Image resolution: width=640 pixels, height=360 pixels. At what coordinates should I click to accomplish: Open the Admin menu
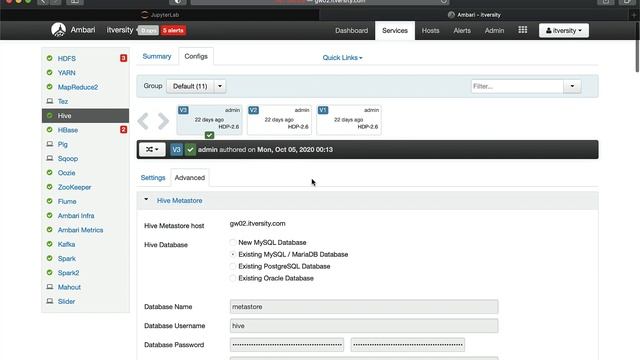(x=494, y=31)
